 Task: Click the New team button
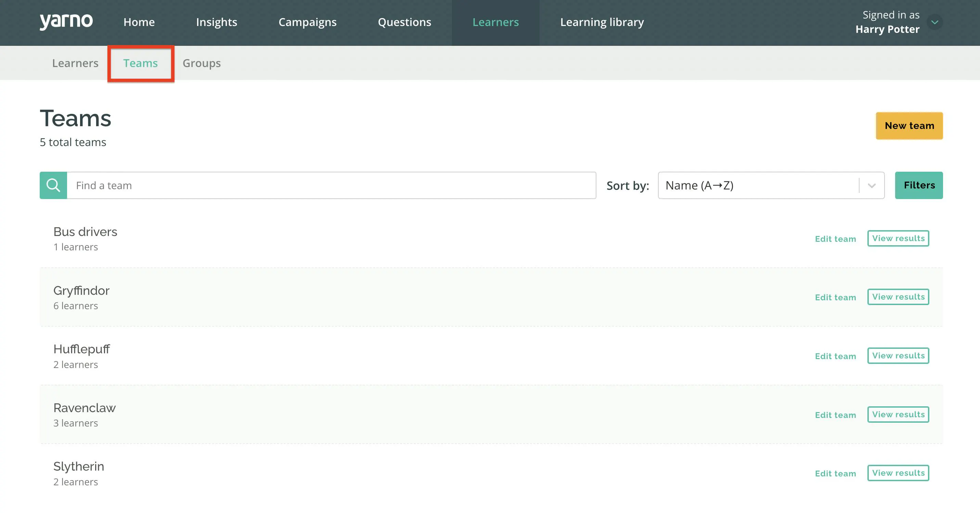click(x=909, y=126)
